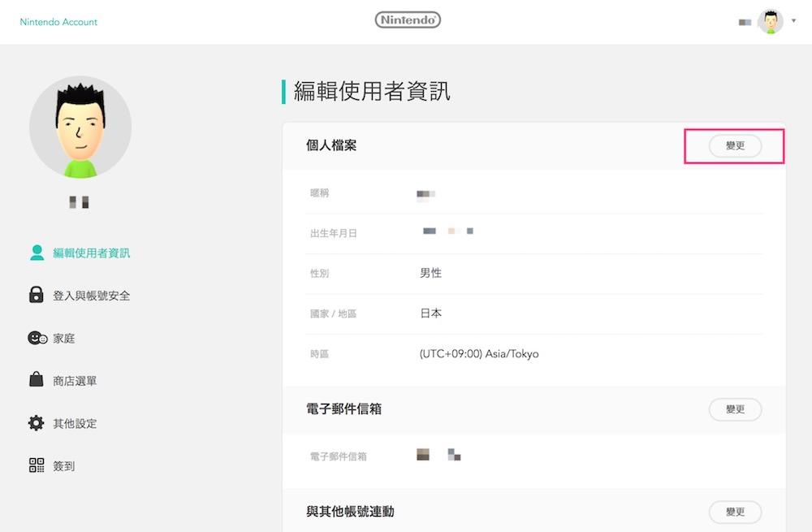
Task: Go to 商店選單 in the sidebar
Action: (75, 381)
